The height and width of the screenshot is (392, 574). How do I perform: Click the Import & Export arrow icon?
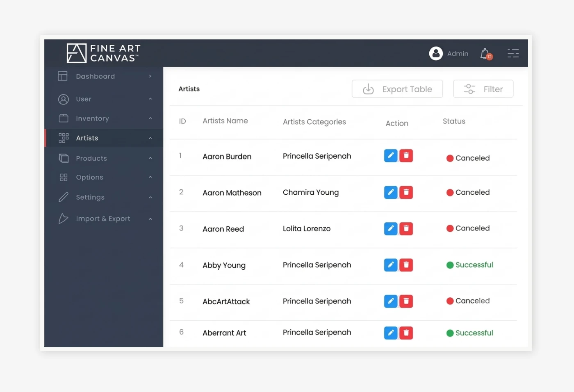(x=63, y=219)
